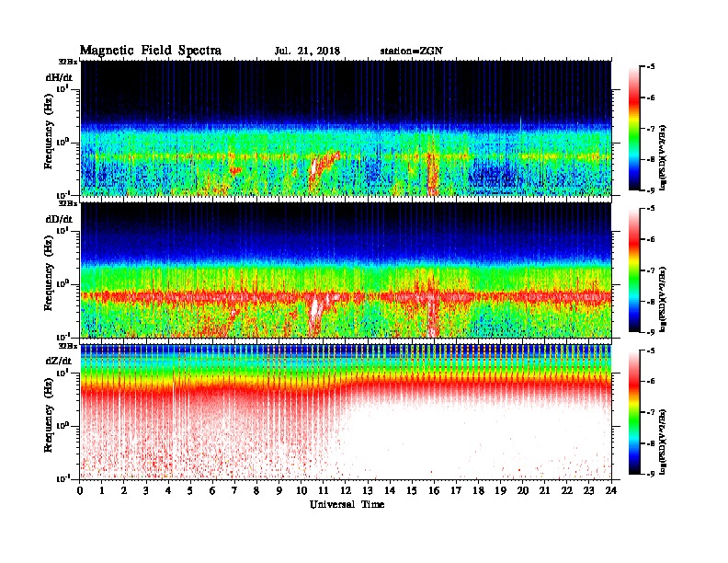Click the "station=ZGN" label
The height and width of the screenshot is (563, 728).
tap(411, 52)
